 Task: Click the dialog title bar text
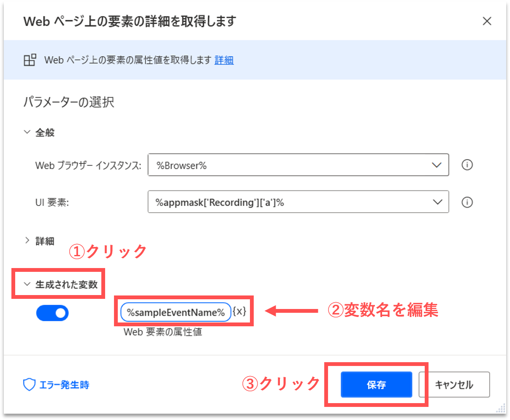130,22
